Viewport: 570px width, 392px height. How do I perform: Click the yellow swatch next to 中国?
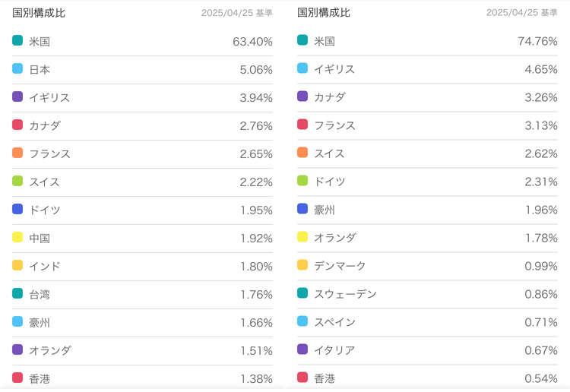click(x=17, y=237)
